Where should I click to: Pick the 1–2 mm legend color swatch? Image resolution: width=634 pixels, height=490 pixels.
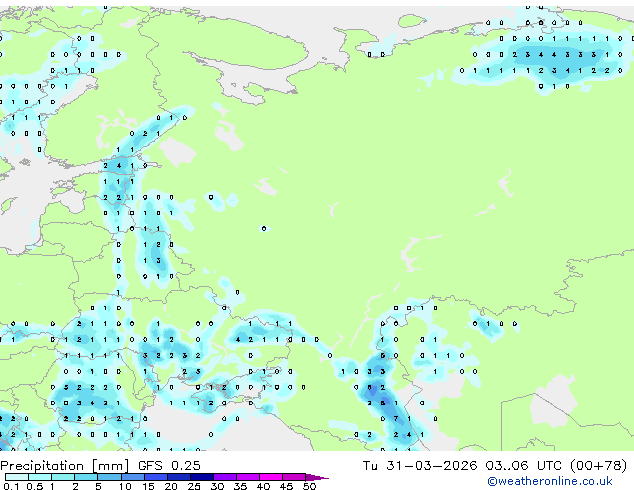point(63,477)
